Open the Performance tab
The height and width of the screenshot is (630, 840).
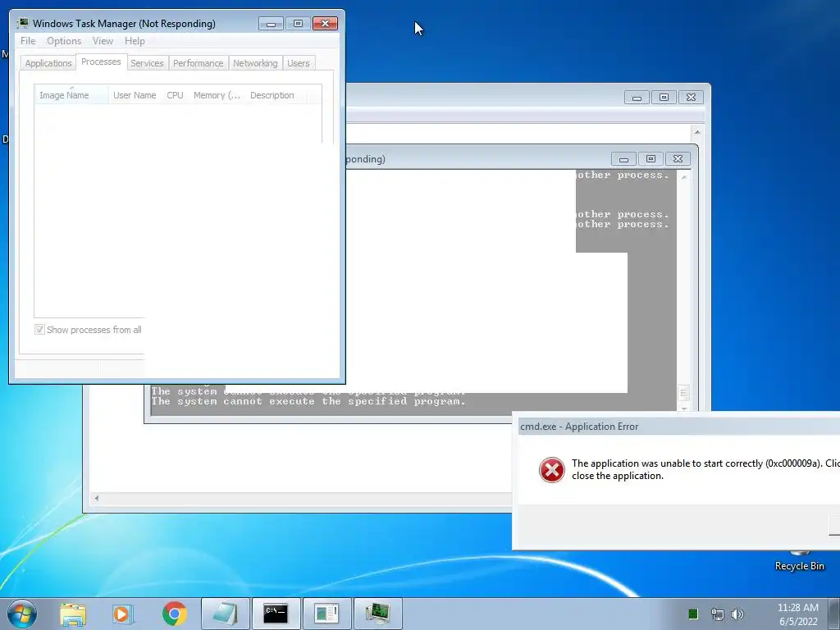coord(198,63)
